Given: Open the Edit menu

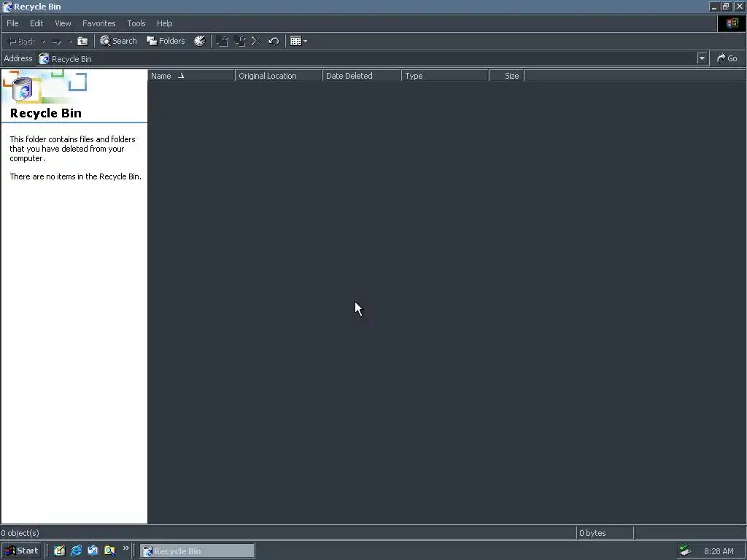Looking at the screenshot, I should tap(36, 23).
